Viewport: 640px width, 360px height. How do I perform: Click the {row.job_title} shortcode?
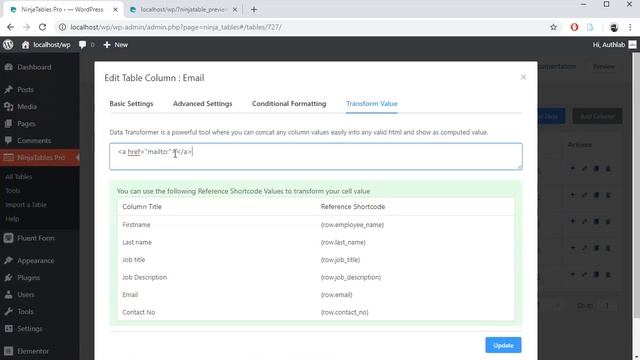point(340,260)
